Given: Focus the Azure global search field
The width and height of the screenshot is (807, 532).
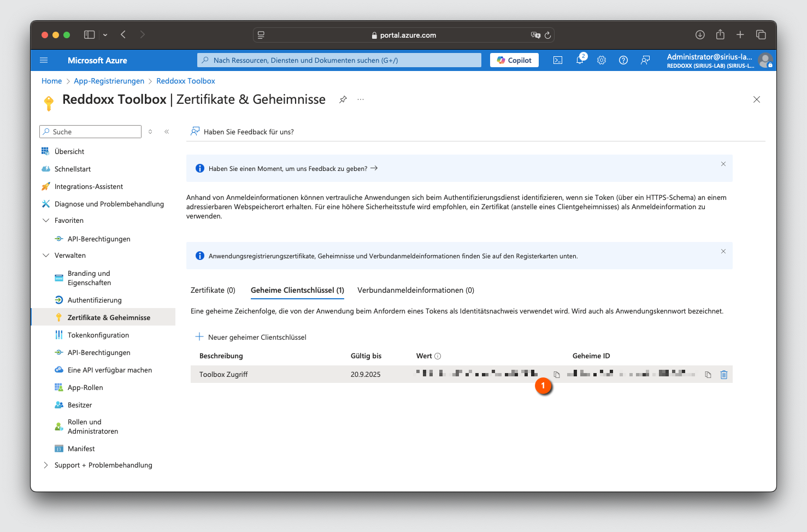Looking at the screenshot, I should [339, 60].
